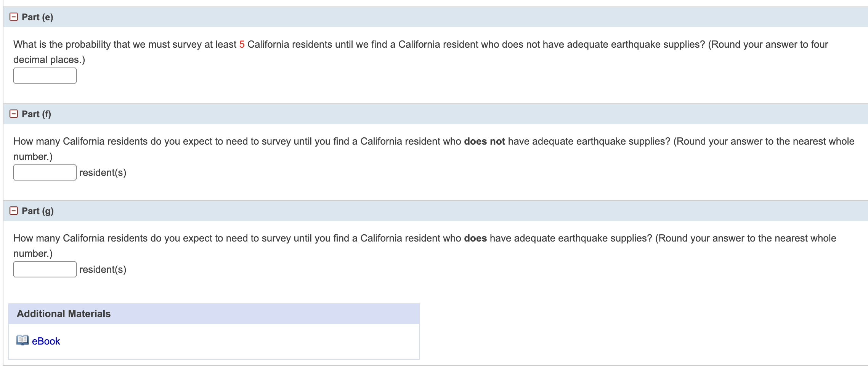Click the Additional Materials heading
This screenshot has width=868, height=377.
click(x=64, y=314)
